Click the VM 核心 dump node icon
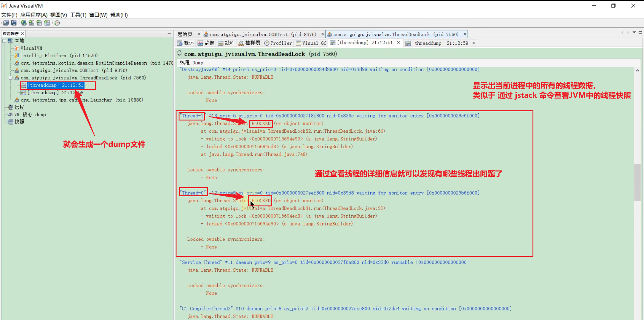This screenshot has width=644, height=320. pos(11,115)
